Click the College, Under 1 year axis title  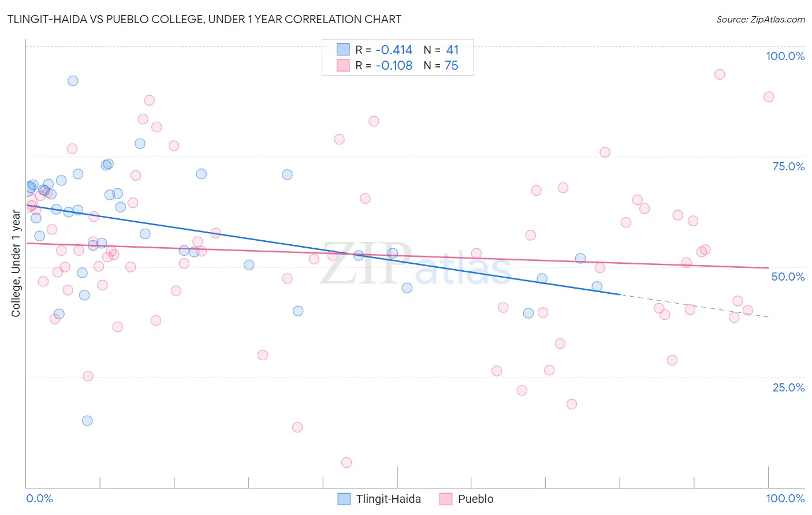16,264
